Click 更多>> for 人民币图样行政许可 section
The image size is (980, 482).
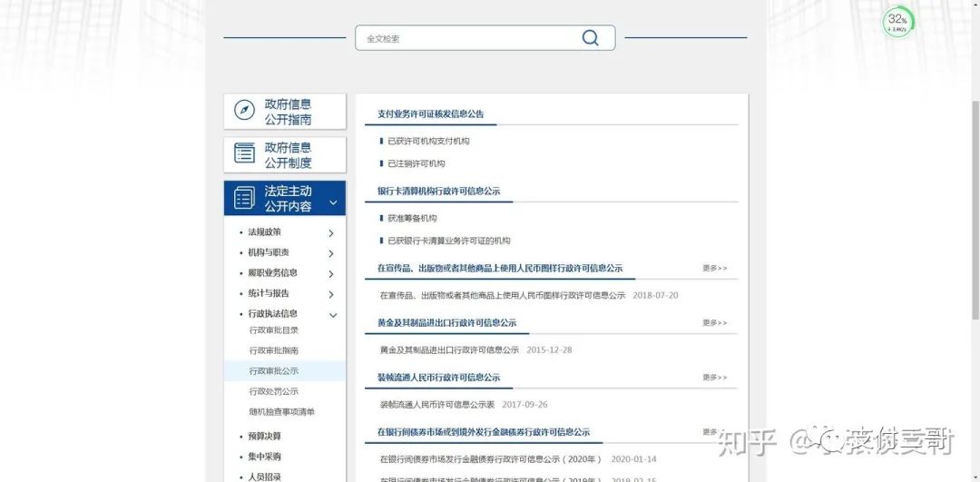click(714, 268)
